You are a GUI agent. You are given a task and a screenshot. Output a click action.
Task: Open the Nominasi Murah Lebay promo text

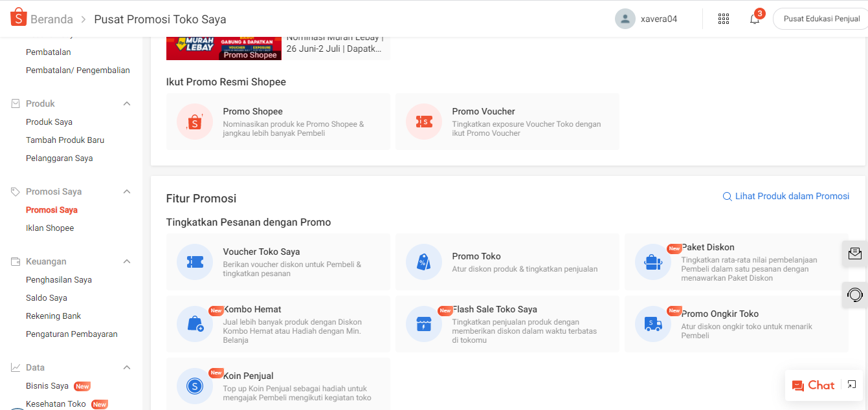[x=335, y=43]
